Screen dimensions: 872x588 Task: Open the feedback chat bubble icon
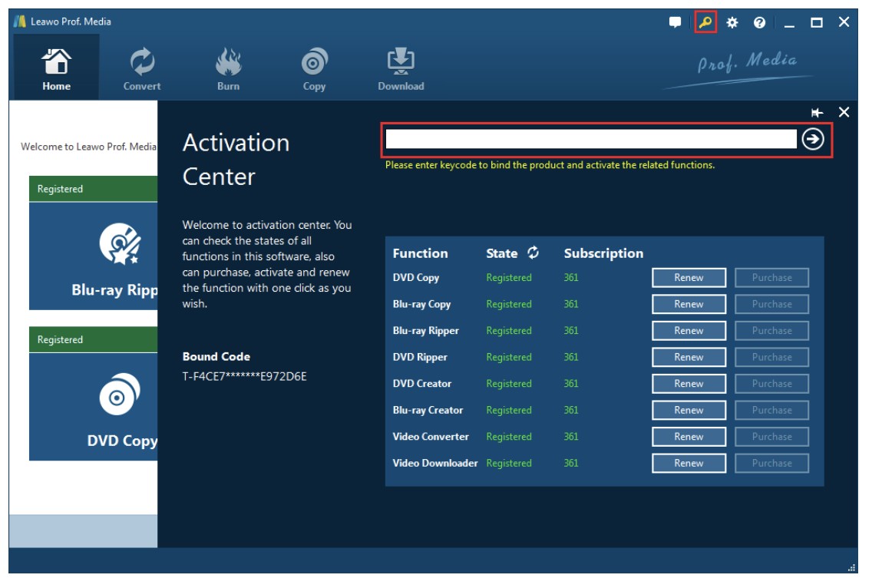click(675, 23)
